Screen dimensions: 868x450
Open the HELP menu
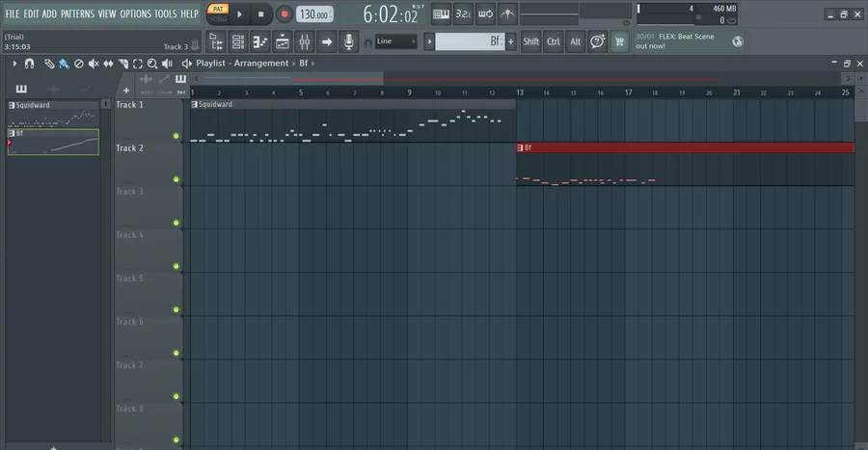pos(189,13)
